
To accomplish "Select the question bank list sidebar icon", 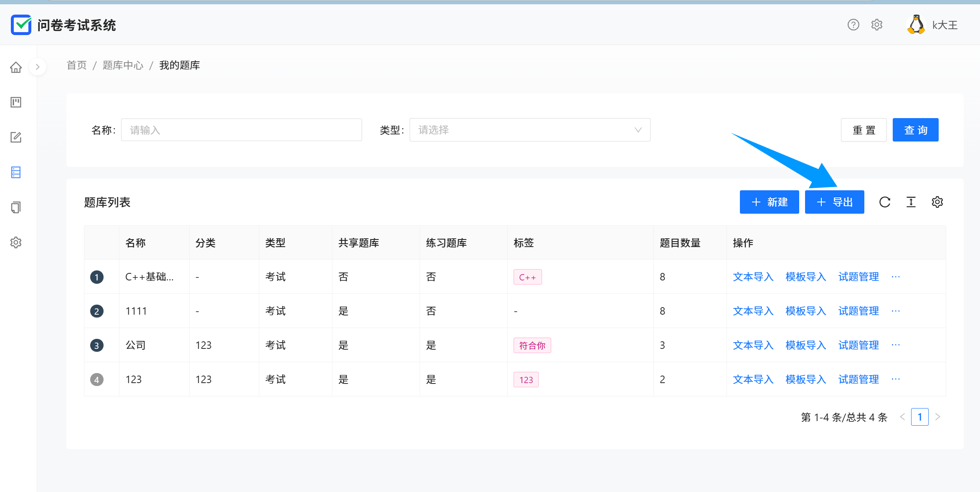I will (16, 172).
